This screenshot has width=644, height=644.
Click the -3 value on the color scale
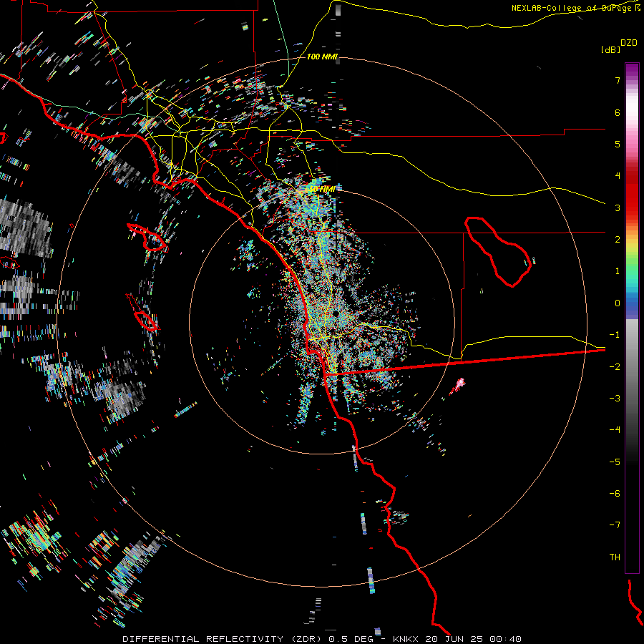click(x=615, y=399)
